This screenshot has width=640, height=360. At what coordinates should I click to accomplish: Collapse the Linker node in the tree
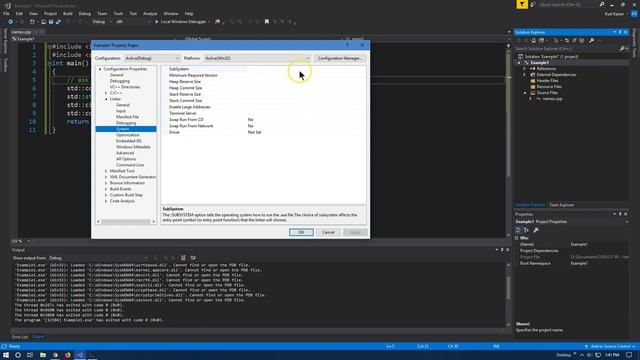[106, 99]
